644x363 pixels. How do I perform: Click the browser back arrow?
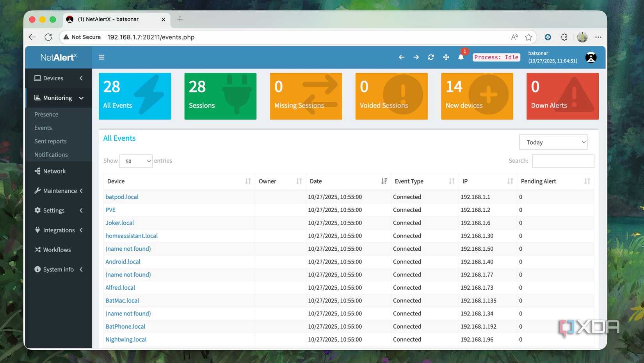pos(32,37)
